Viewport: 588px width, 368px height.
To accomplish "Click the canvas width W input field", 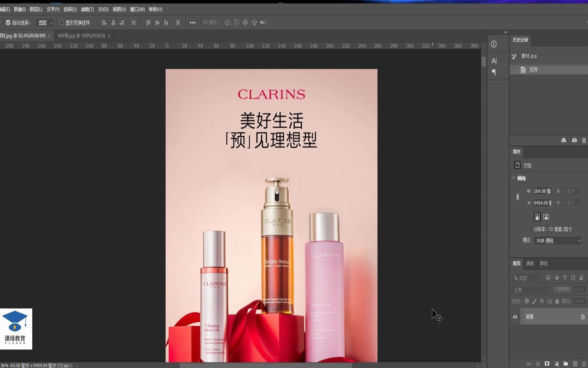I will (542, 191).
